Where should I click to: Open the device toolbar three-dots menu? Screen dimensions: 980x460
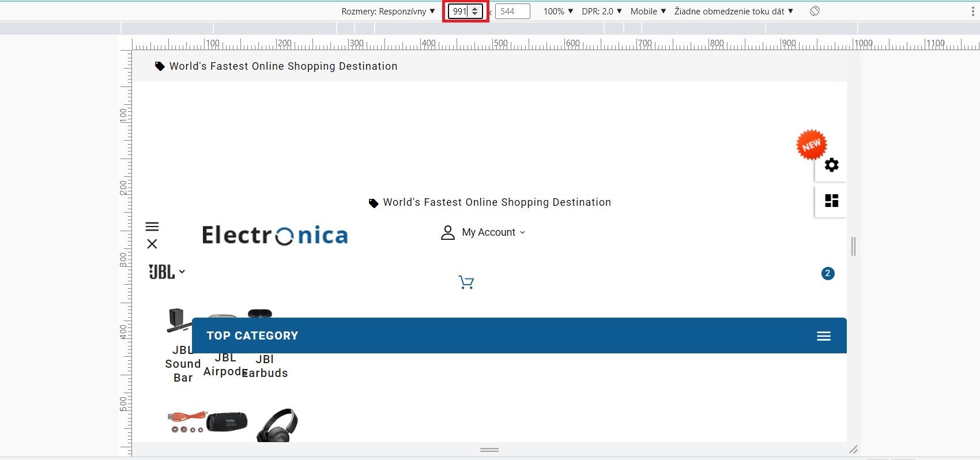click(973, 11)
